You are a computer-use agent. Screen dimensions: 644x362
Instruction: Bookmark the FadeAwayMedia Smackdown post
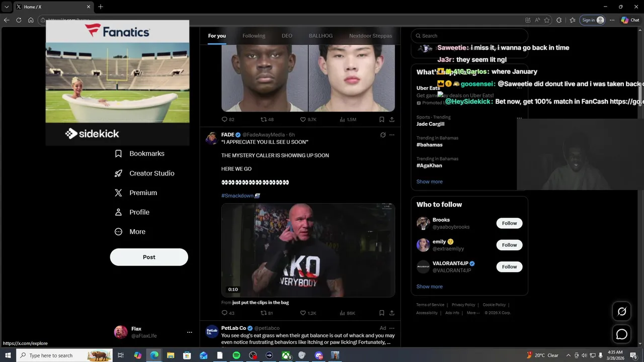pos(382,313)
